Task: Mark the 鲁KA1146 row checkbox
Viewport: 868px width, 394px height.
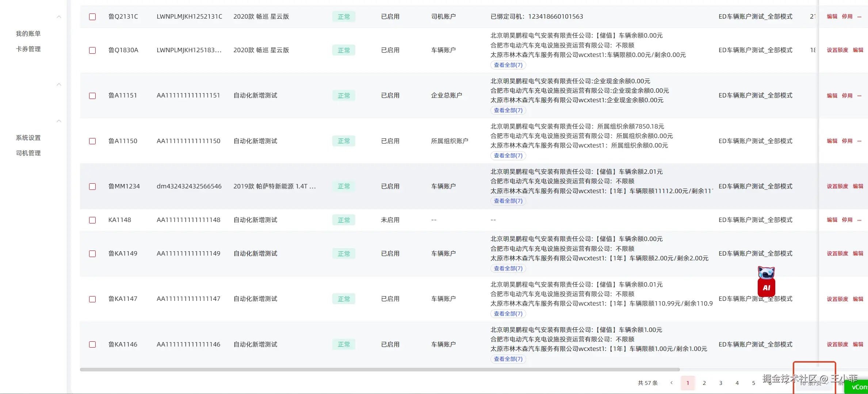Action: pos(92,344)
